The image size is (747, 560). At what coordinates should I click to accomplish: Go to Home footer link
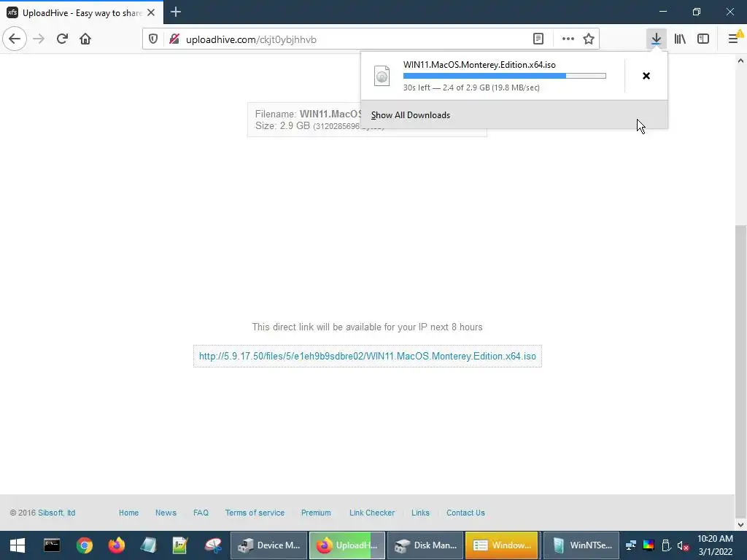[x=128, y=513]
